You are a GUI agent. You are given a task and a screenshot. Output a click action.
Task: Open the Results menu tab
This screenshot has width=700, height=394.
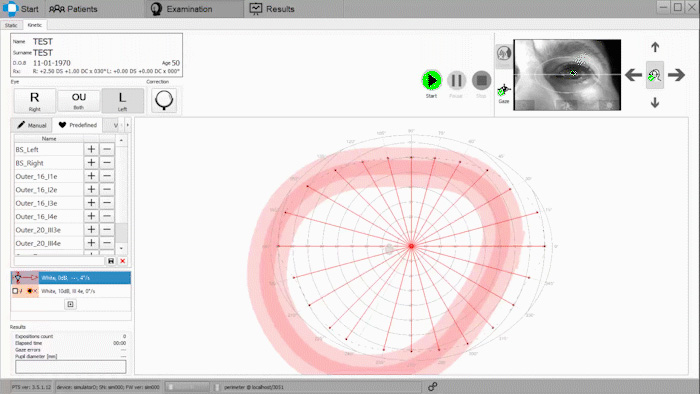272,9
